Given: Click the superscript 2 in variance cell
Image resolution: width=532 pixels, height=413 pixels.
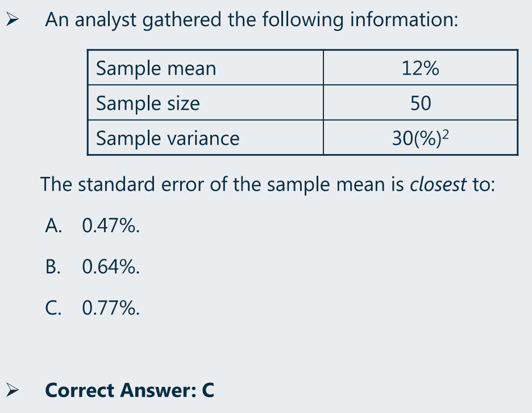Looking at the screenshot, I should (x=446, y=134).
